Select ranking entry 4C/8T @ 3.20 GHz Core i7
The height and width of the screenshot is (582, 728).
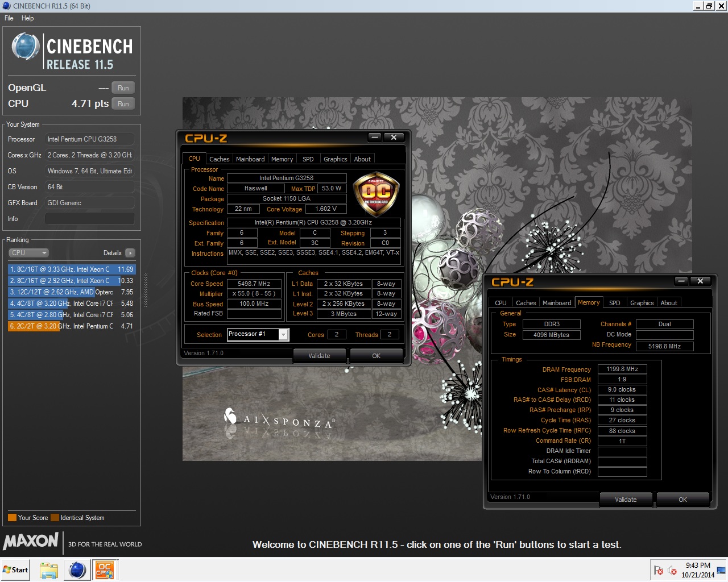click(x=72, y=304)
